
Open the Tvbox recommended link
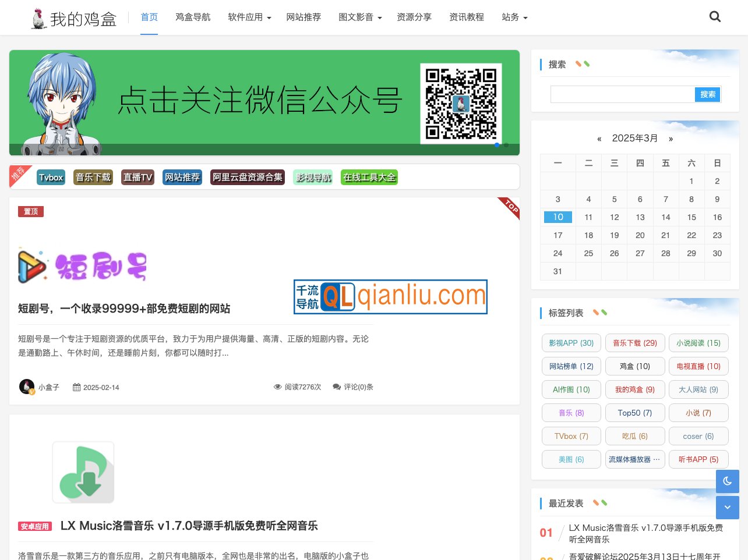pyautogui.click(x=51, y=177)
